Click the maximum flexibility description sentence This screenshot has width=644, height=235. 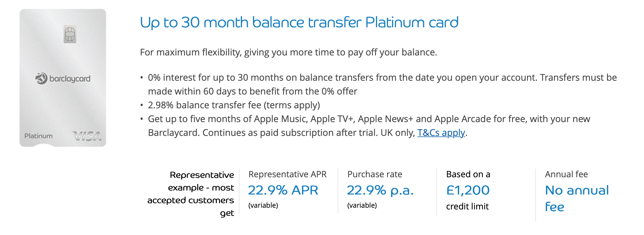pos(288,52)
